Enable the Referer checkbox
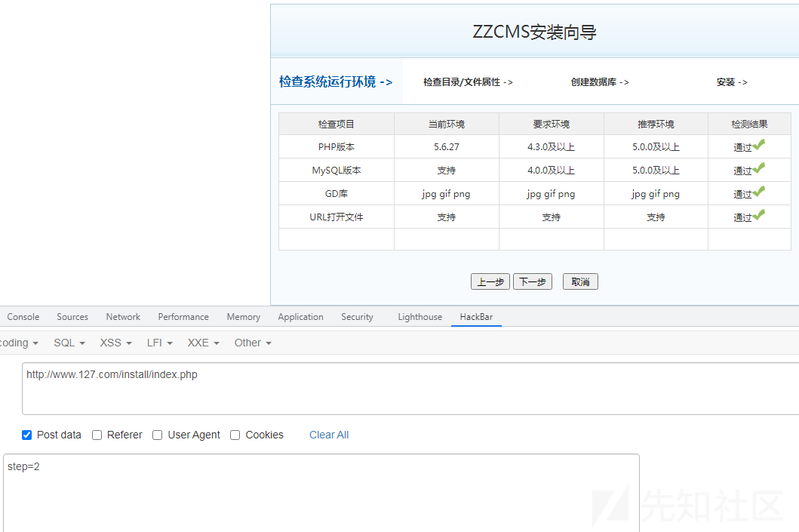This screenshot has height=532, width=799. pos(97,435)
